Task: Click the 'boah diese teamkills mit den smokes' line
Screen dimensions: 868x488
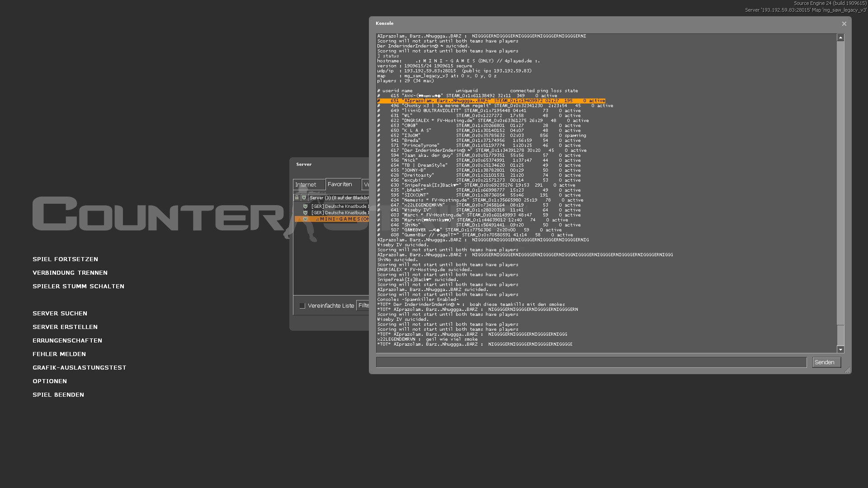Action: tap(471, 305)
